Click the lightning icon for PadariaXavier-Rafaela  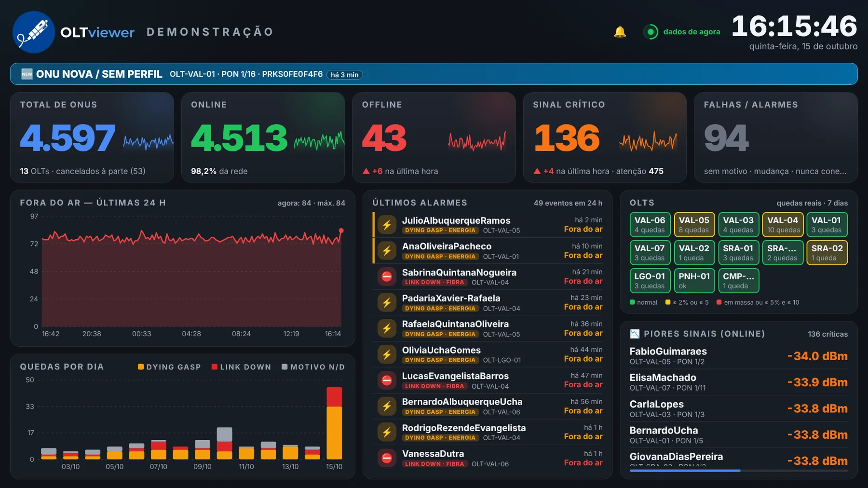pyautogui.click(x=387, y=302)
